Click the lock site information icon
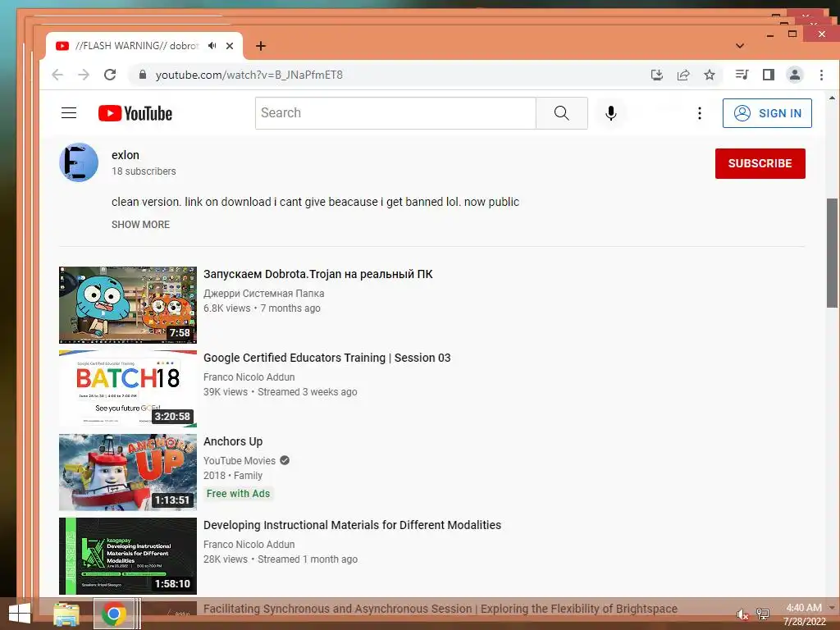The height and width of the screenshot is (630, 840). (143, 75)
